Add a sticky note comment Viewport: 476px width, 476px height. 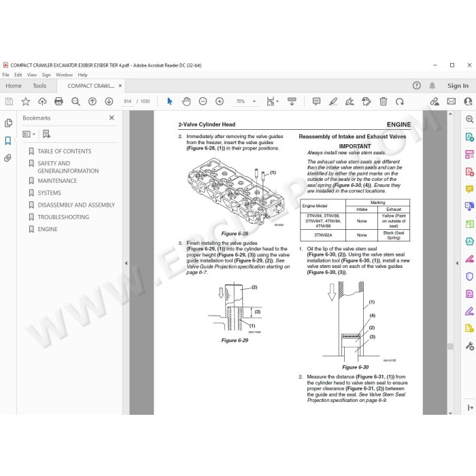316,101
